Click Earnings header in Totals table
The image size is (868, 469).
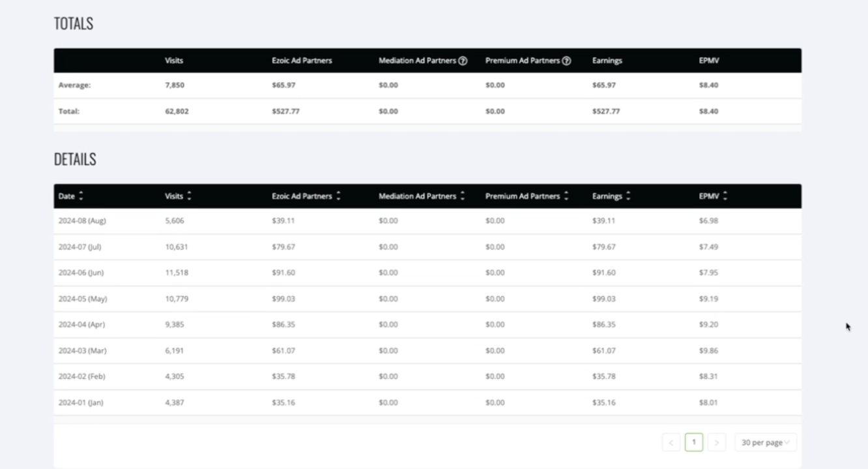pyautogui.click(x=607, y=61)
